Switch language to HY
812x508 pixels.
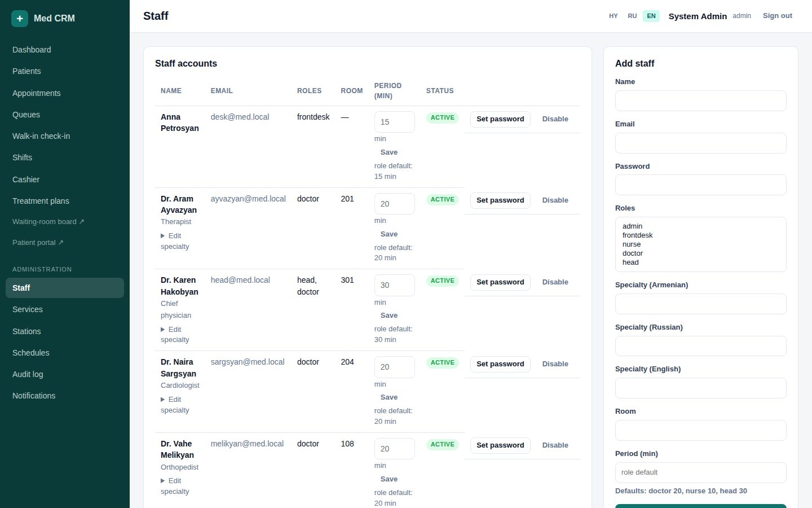(x=614, y=16)
